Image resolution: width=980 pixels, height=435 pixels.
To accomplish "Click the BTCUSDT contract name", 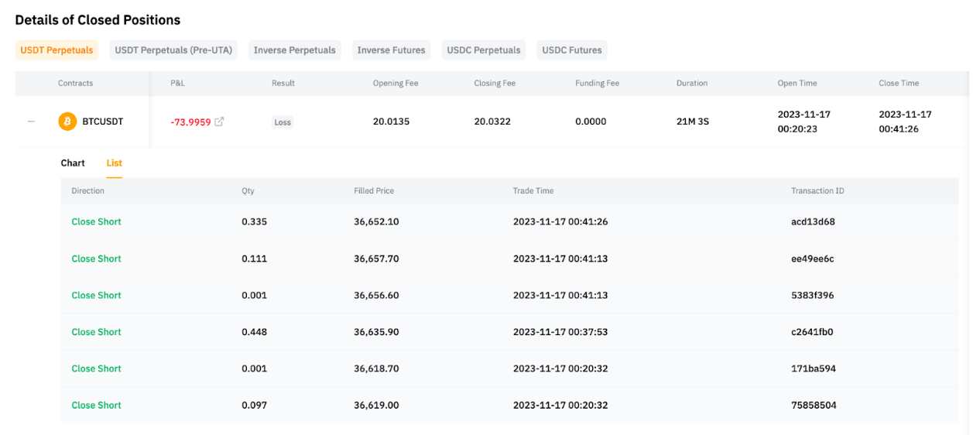I will point(102,122).
